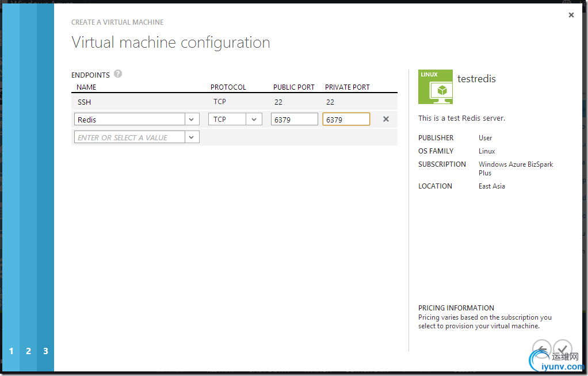Image resolution: width=588 pixels, height=376 pixels.
Task: Select the SSH endpoint name
Action: pyautogui.click(x=85, y=102)
